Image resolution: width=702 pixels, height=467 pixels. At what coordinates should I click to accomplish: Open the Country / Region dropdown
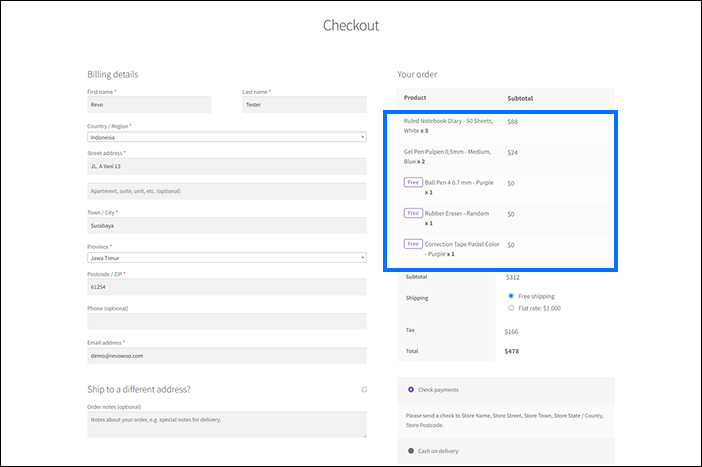[226, 137]
